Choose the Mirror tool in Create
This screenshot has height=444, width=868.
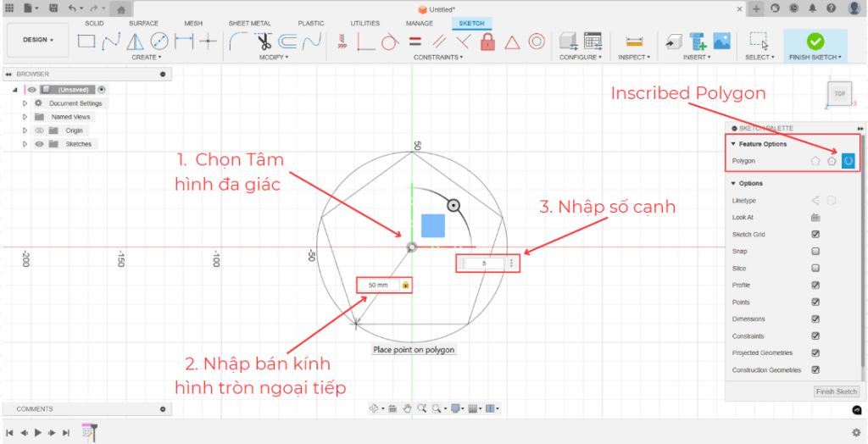[x=136, y=41]
